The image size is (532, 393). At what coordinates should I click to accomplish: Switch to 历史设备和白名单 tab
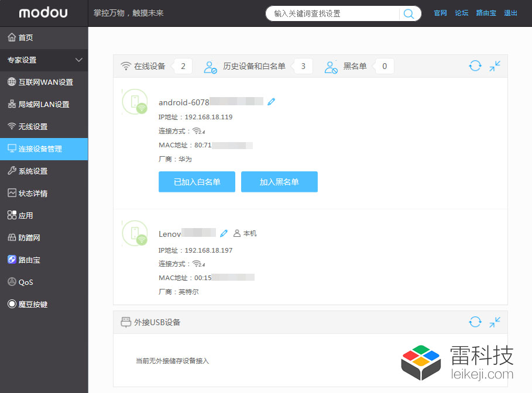tap(253, 66)
